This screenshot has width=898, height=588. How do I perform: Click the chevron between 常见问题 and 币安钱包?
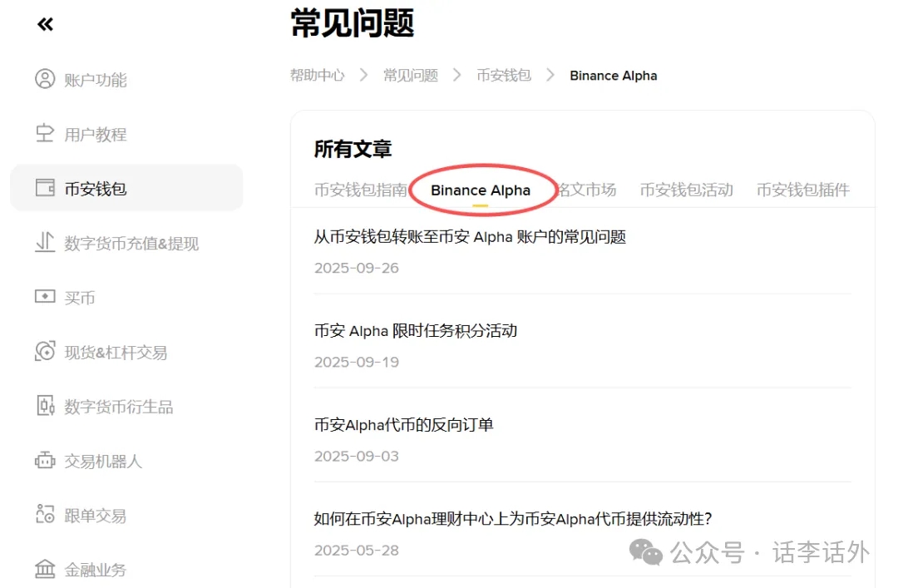(456, 75)
